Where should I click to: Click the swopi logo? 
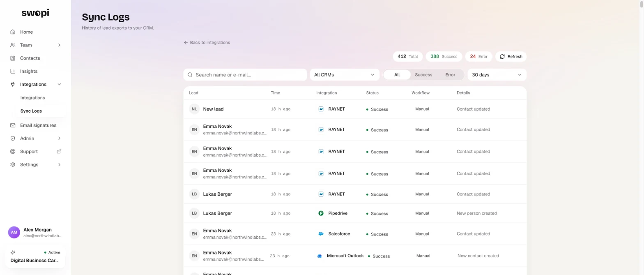pos(35,13)
